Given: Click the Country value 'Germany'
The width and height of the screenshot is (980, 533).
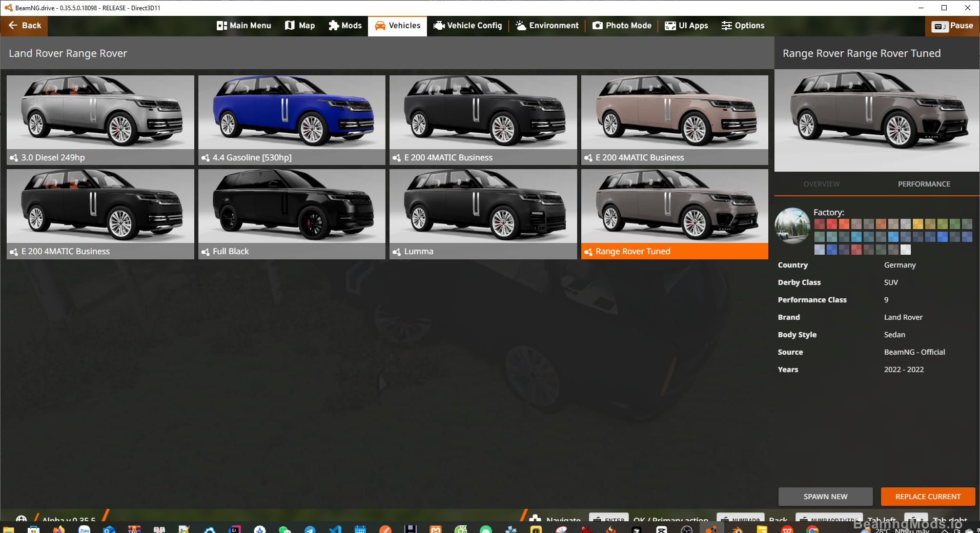Looking at the screenshot, I should tap(900, 265).
